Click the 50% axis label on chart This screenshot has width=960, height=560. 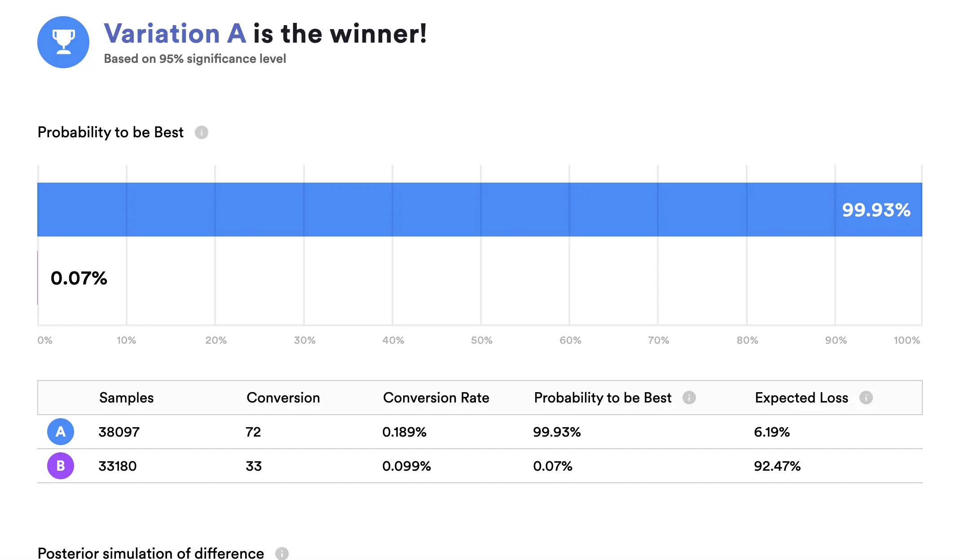click(x=481, y=340)
